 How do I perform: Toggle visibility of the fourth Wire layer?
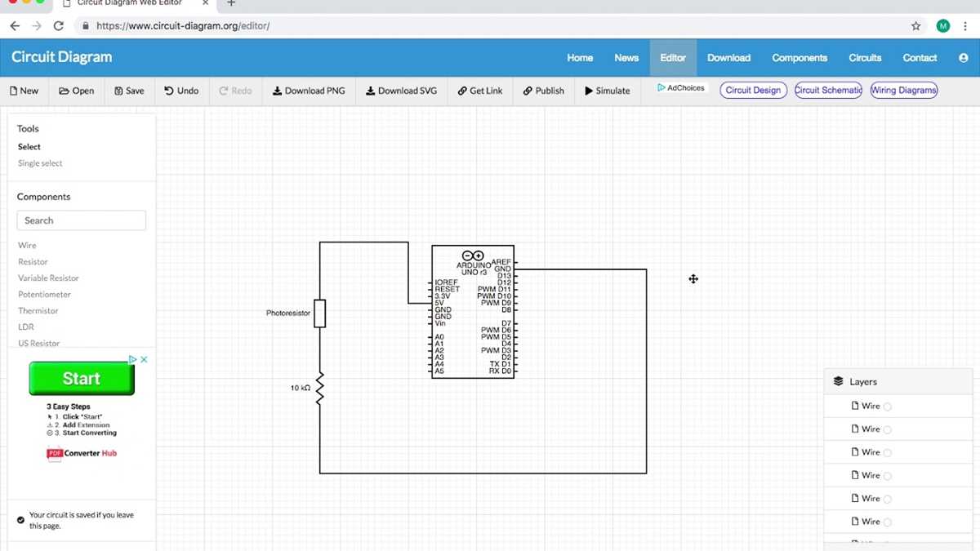point(888,476)
